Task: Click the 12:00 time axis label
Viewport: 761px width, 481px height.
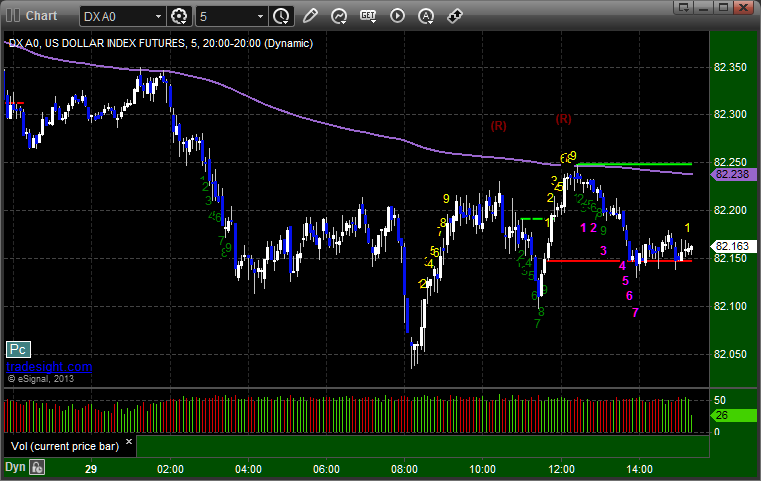Action: tap(562, 469)
